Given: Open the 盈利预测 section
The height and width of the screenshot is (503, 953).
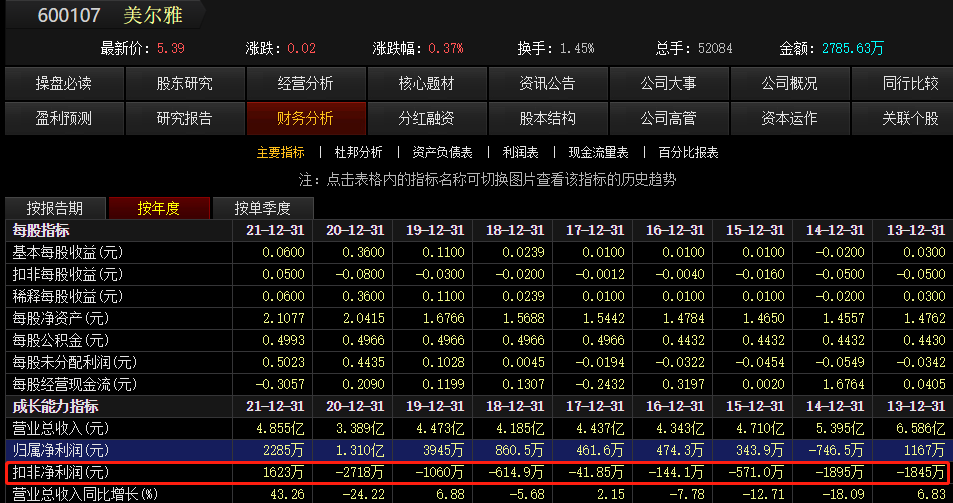Looking at the screenshot, I should pos(64,118).
